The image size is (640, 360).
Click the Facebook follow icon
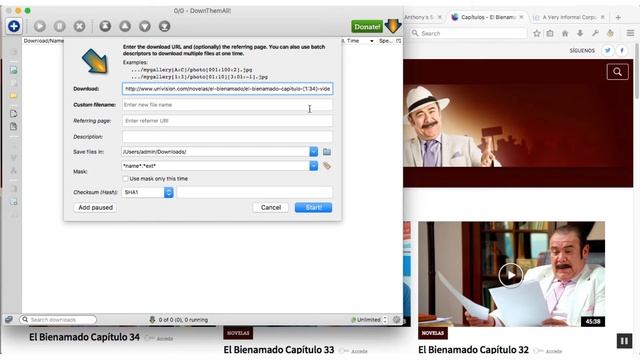pos(622,51)
